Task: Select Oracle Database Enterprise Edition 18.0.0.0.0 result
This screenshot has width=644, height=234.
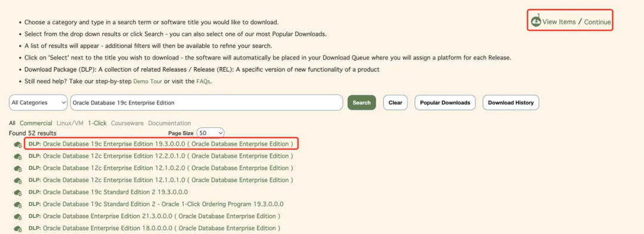Action: point(154,228)
